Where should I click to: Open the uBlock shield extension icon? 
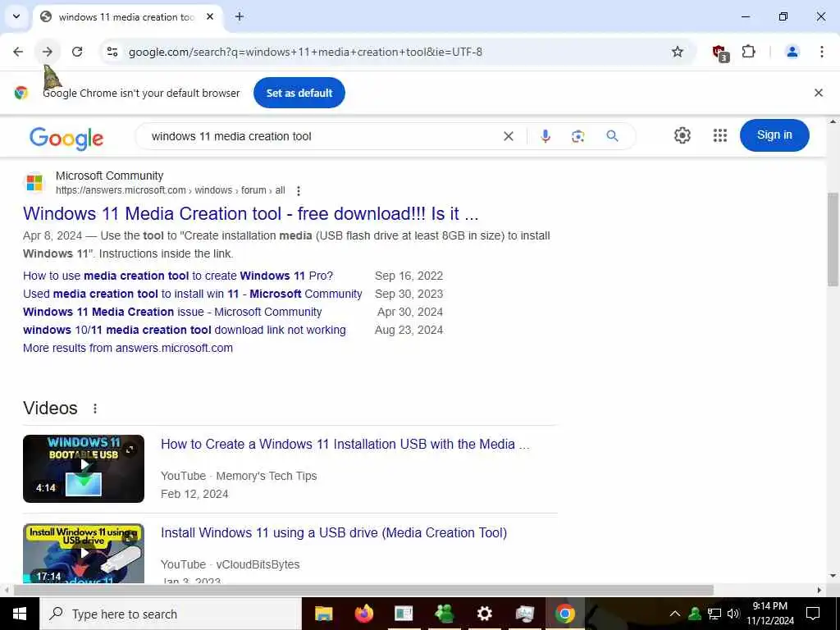(x=720, y=52)
